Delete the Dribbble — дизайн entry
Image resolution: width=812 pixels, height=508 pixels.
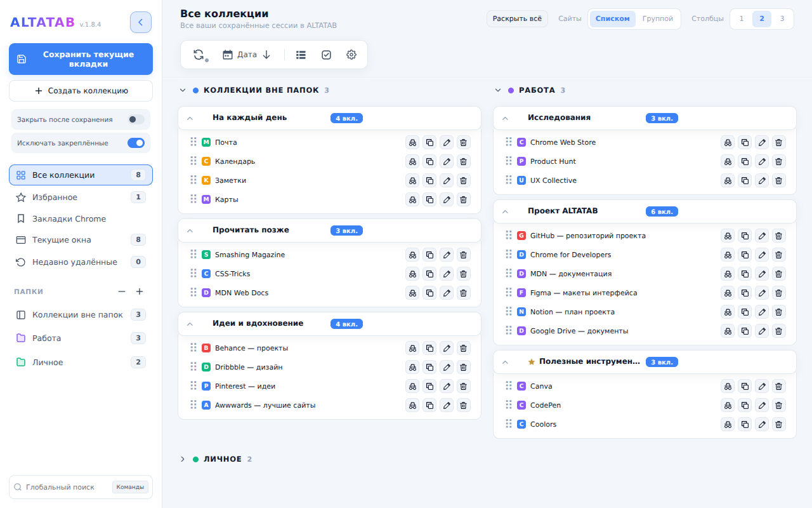click(464, 367)
